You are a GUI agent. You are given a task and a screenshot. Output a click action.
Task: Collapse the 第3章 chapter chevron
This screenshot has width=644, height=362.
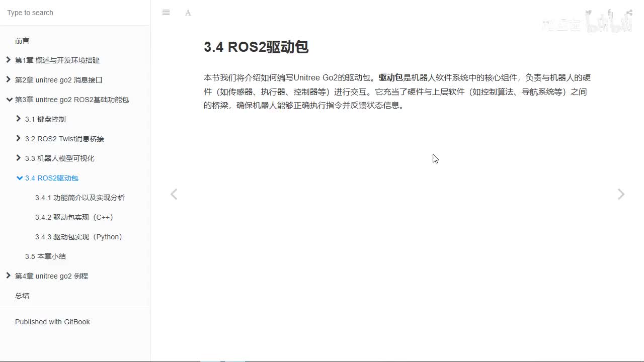tap(9, 100)
